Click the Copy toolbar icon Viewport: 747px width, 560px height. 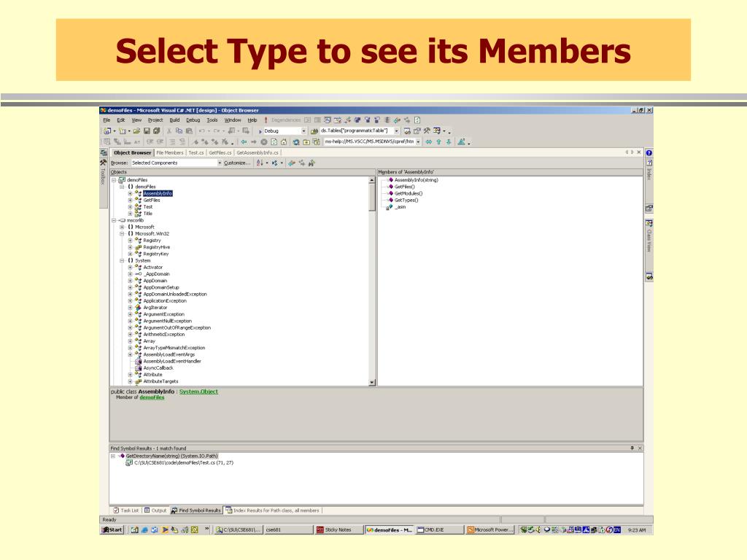pyautogui.click(x=179, y=131)
